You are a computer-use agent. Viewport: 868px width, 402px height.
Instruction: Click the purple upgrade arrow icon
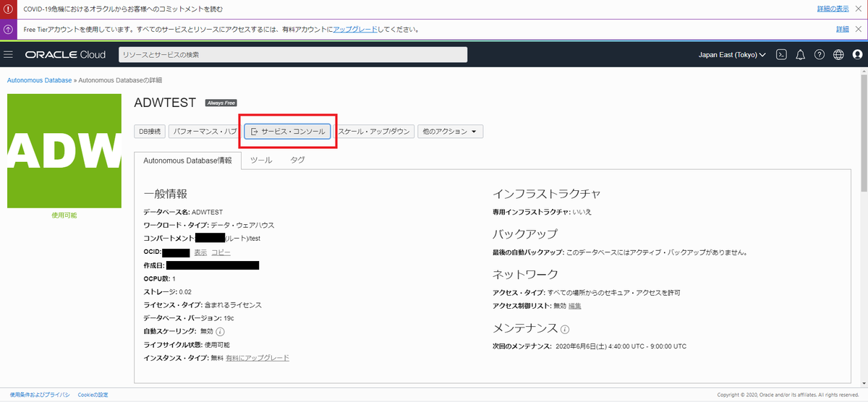tap(9, 30)
